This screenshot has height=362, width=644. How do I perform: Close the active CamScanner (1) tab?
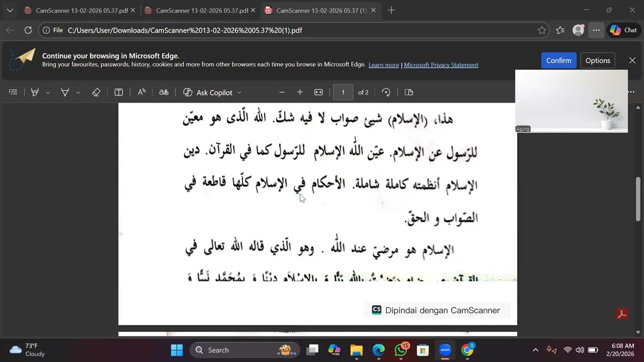[373, 10]
